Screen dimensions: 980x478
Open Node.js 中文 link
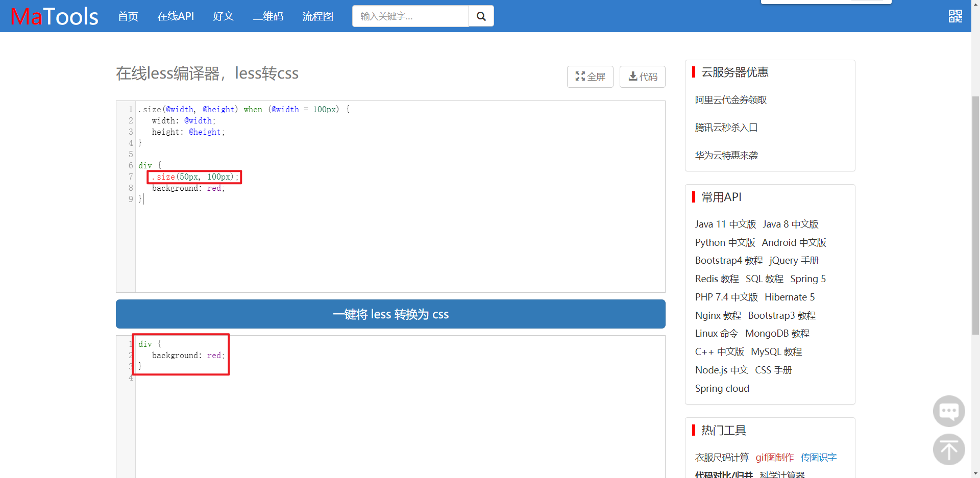[x=722, y=370]
